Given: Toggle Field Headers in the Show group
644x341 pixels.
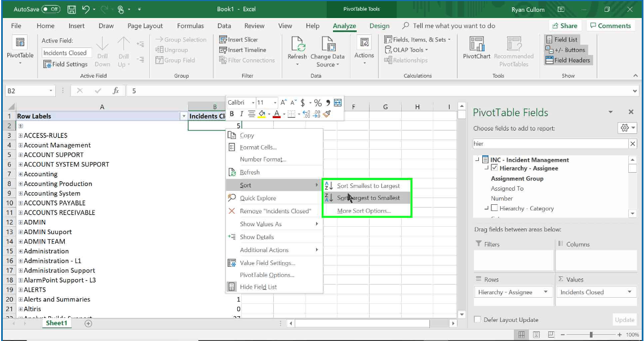Looking at the screenshot, I should click(567, 60).
